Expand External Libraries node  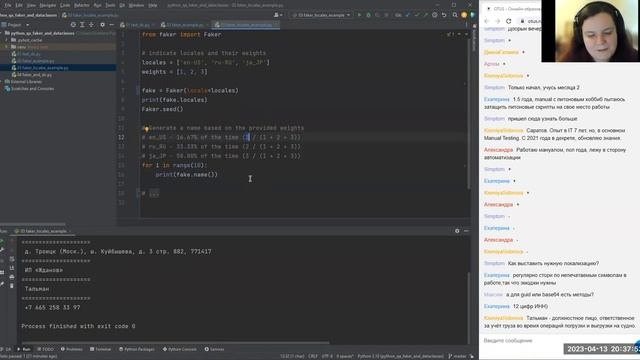[2, 82]
